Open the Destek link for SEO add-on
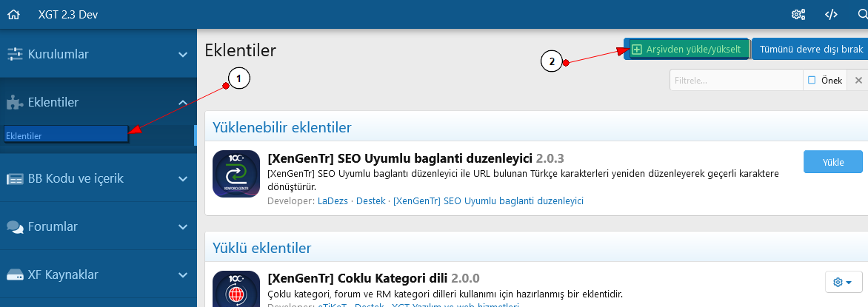The height and width of the screenshot is (307, 868). tap(371, 200)
